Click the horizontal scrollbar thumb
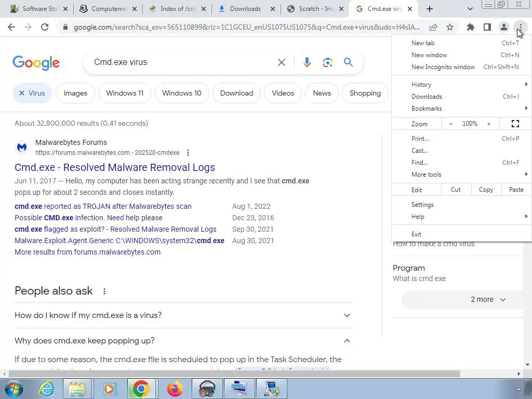 pos(234,374)
